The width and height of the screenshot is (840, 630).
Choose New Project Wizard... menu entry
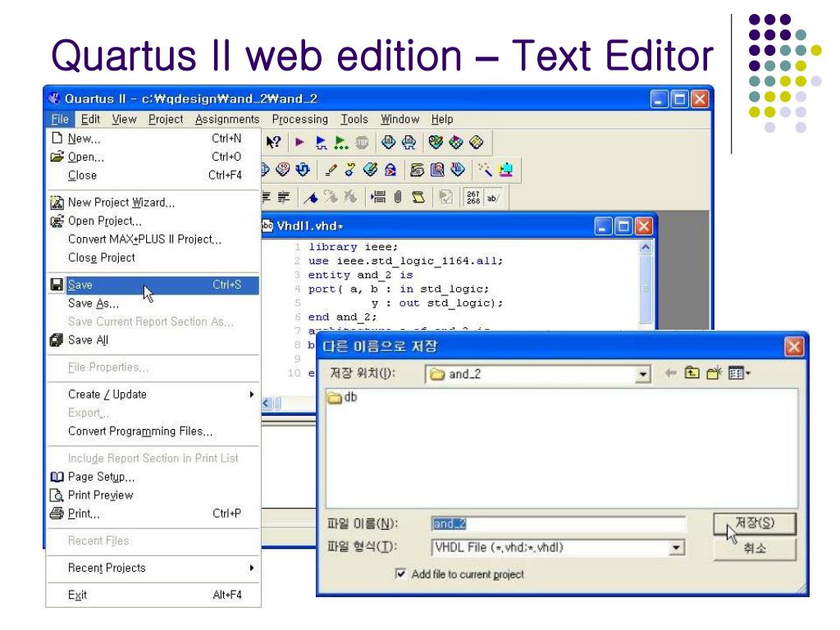153,203
